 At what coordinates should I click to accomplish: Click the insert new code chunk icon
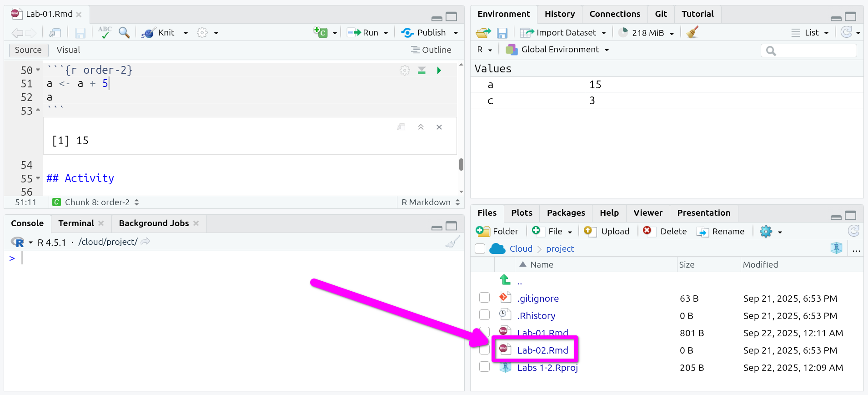321,32
